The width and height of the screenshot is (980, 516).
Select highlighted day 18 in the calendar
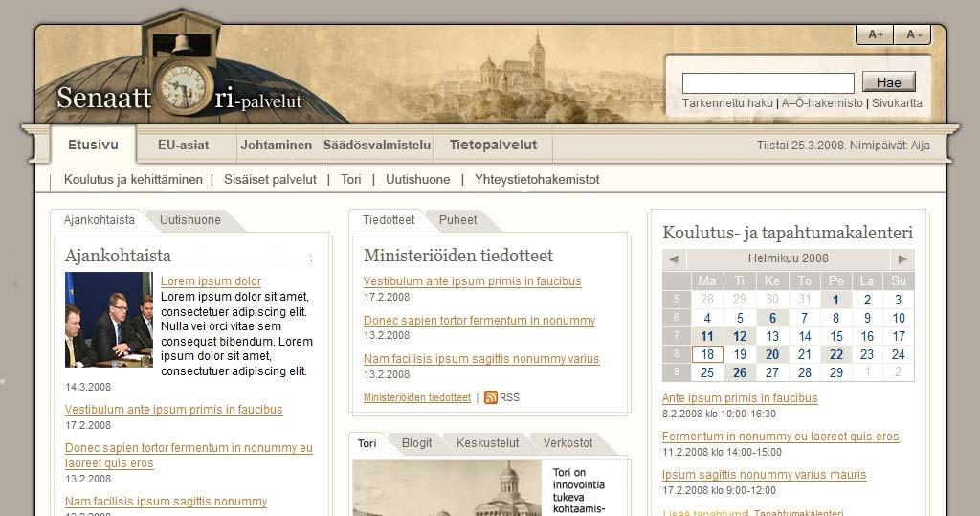tap(707, 354)
